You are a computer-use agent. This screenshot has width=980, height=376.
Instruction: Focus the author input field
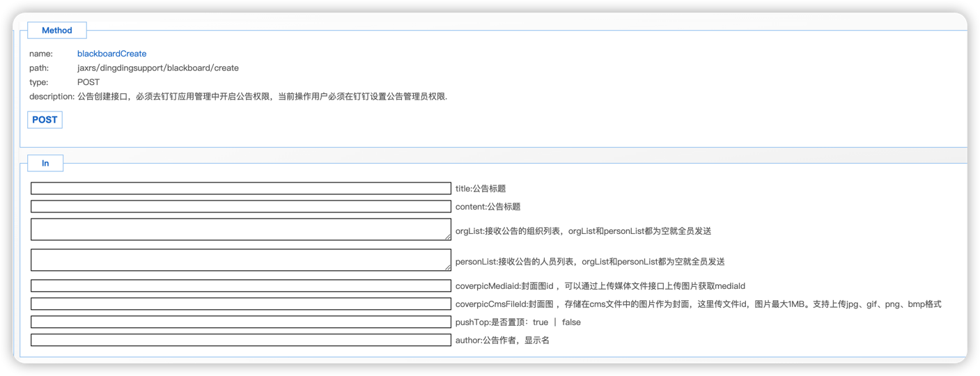[240, 340]
